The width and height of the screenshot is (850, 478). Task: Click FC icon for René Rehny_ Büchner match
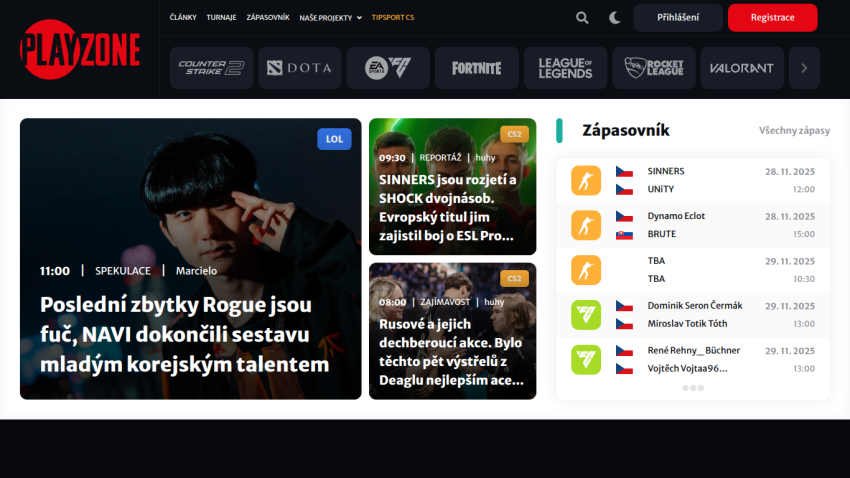click(x=586, y=360)
